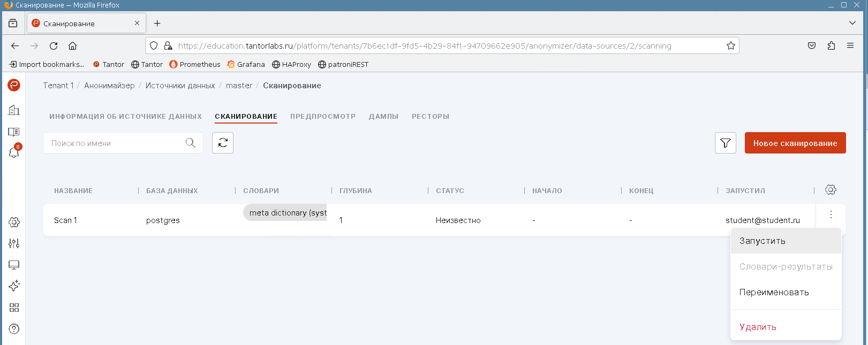868x345 pixels.
Task: Select Запустить from the context menu
Action: click(x=763, y=241)
